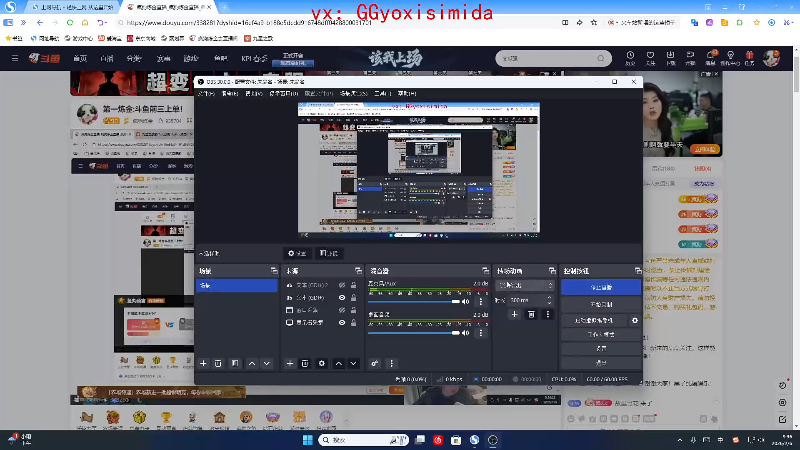The height and width of the screenshot is (450, 800).
Task: Open OBS 视图(V) menu
Action: coord(254,93)
